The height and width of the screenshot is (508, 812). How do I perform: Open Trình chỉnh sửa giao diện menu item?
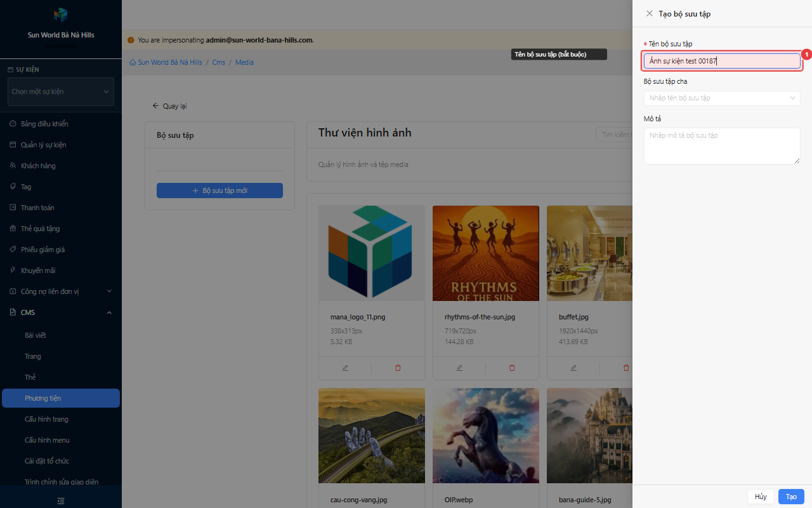click(61, 482)
